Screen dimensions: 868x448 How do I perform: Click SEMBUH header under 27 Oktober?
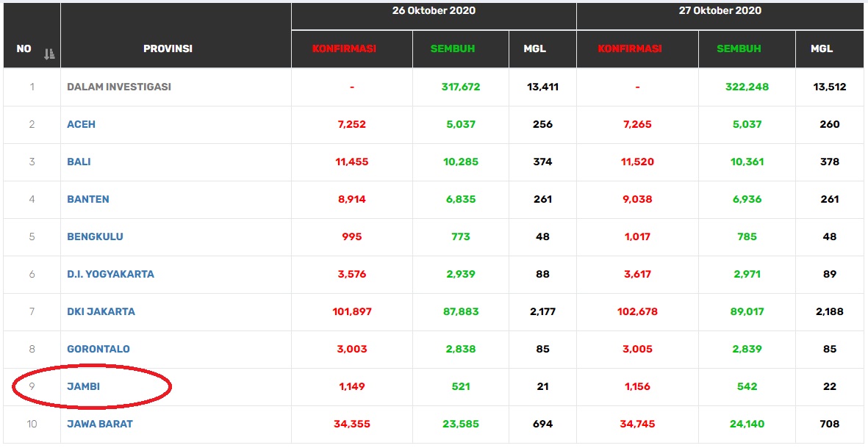[739, 49]
